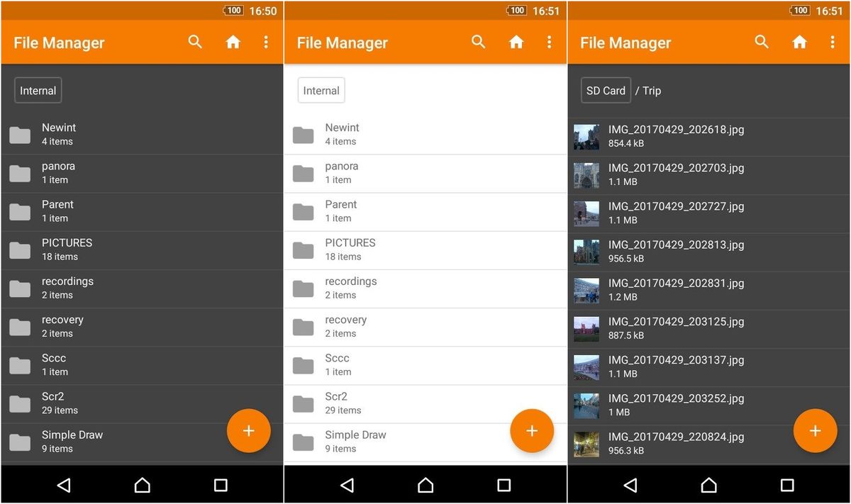Select file name IMG_20170429_203252.jpg
Image resolution: width=851 pixels, height=504 pixels.
677,398
